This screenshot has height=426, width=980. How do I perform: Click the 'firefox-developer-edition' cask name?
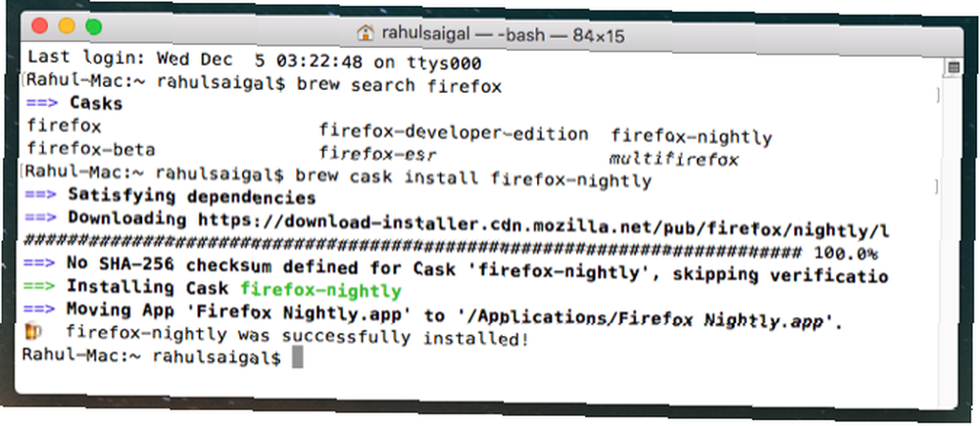click(x=454, y=133)
